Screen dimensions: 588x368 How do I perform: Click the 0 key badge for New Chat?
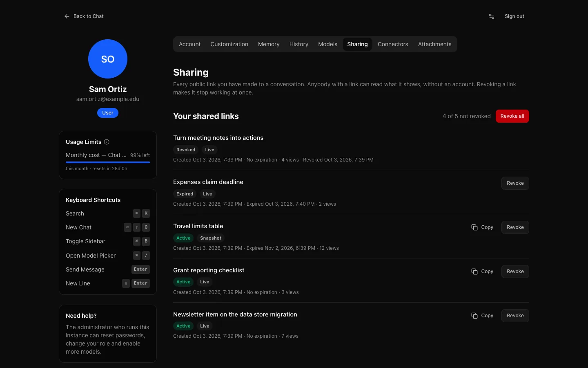(146, 227)
